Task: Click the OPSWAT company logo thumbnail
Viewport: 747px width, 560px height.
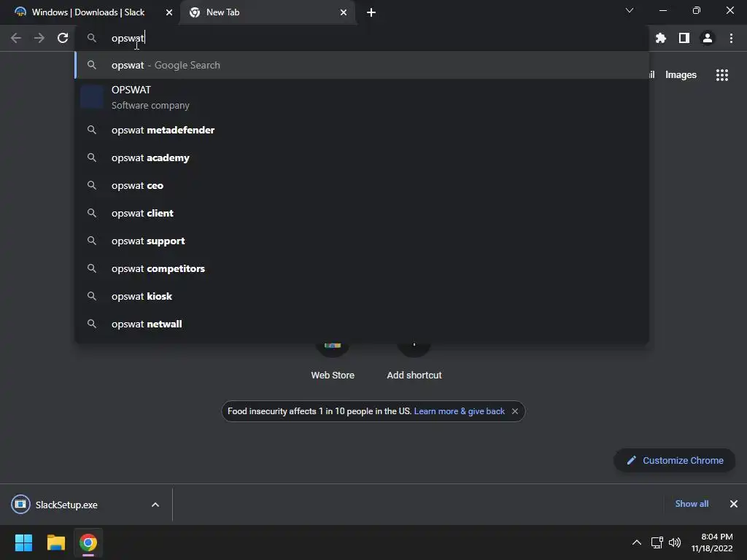Action: 92,98
